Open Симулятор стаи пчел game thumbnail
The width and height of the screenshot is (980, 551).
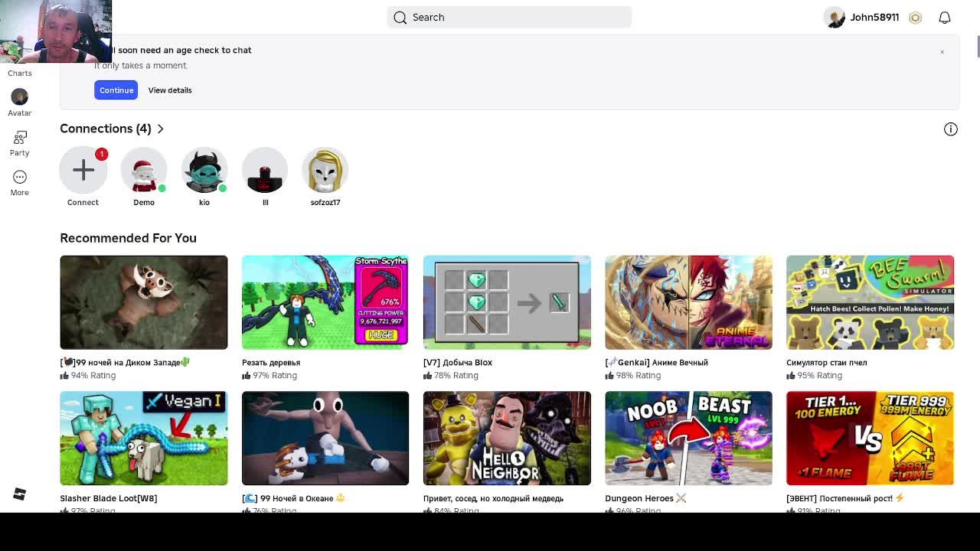(x=870, y=302)
